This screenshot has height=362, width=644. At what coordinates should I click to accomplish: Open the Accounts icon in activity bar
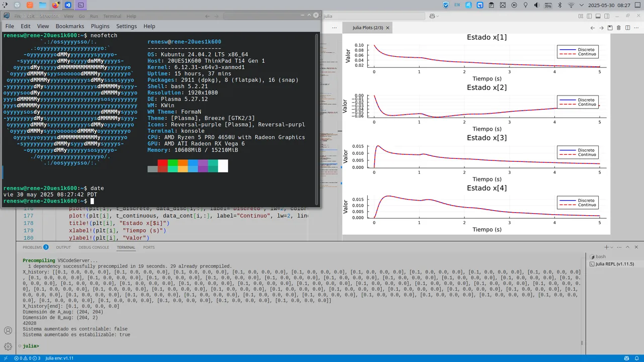coord(8,330)
